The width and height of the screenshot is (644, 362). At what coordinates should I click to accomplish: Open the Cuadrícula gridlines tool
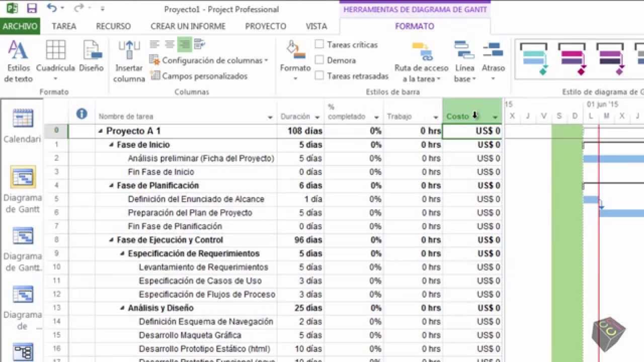55,61
